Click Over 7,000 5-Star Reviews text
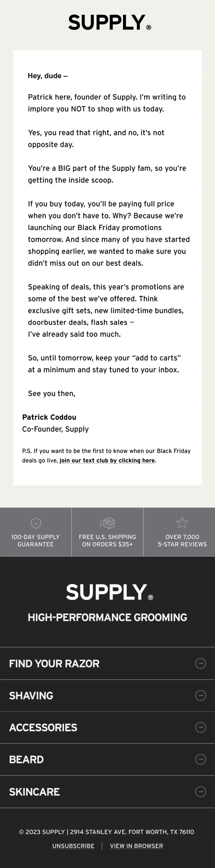 click(182, 540)
